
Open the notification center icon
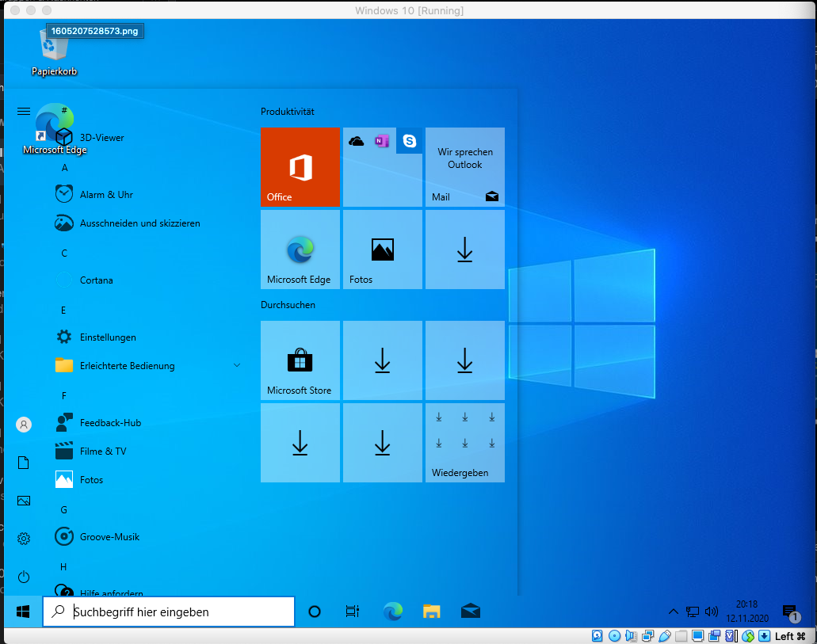[790, 612]
